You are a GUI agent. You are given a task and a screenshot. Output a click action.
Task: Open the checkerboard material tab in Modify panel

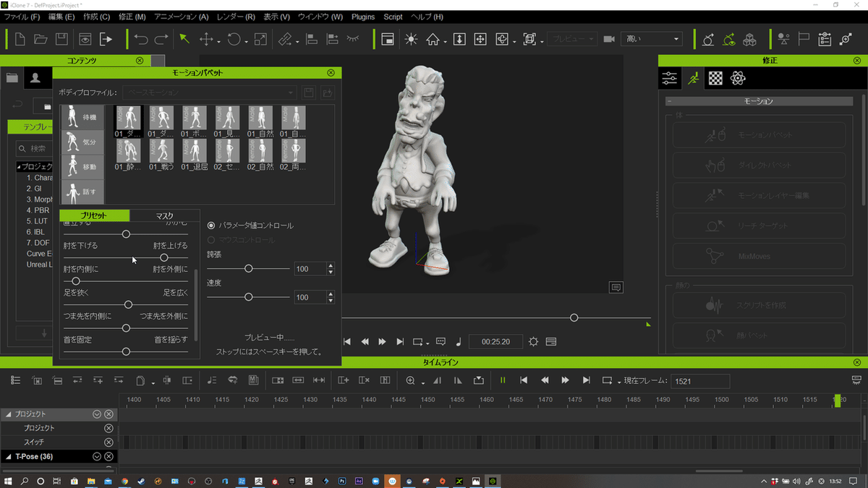[715, 78]
